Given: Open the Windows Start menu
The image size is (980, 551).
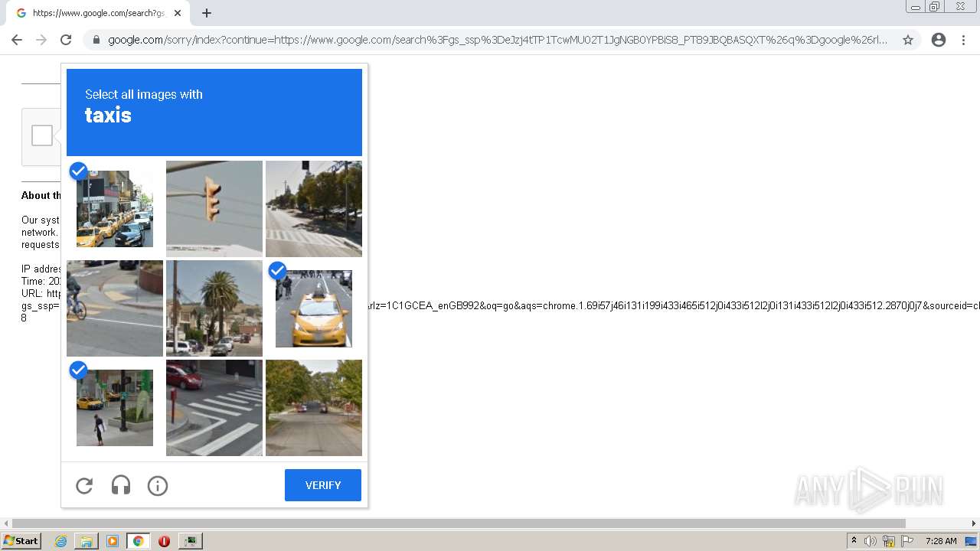Looking at the screenshot, I should 21,541.
